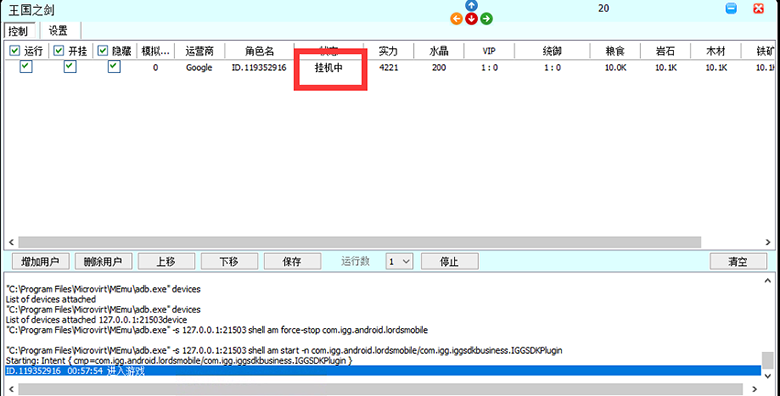Sort by the 实力 column header
Screen dimensions: 780x396
coord(388,51)
